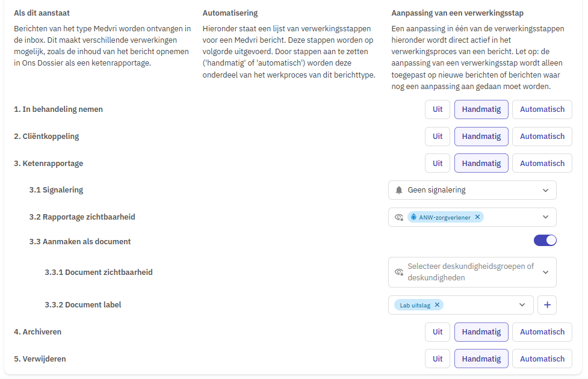
Task: Set Archiveren to Uit
Action: [438, 332]
